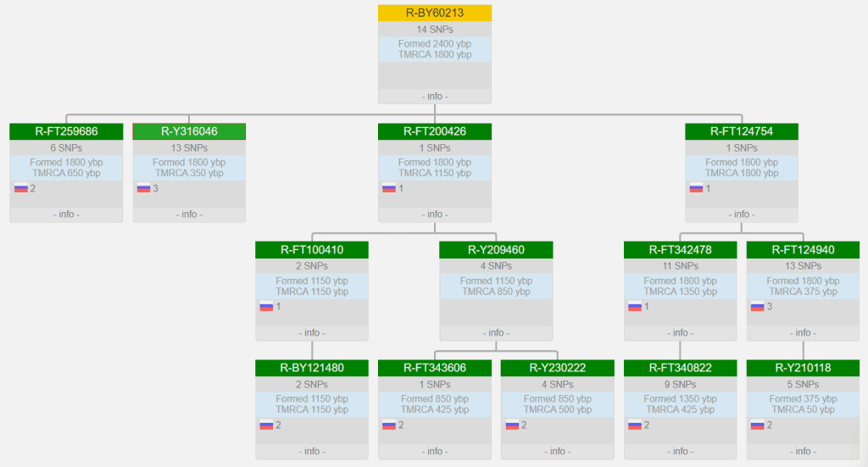The image size is (868, 467).
Task: Click the flag icon in R-FT124940 node
Action: tap(758, 306)
